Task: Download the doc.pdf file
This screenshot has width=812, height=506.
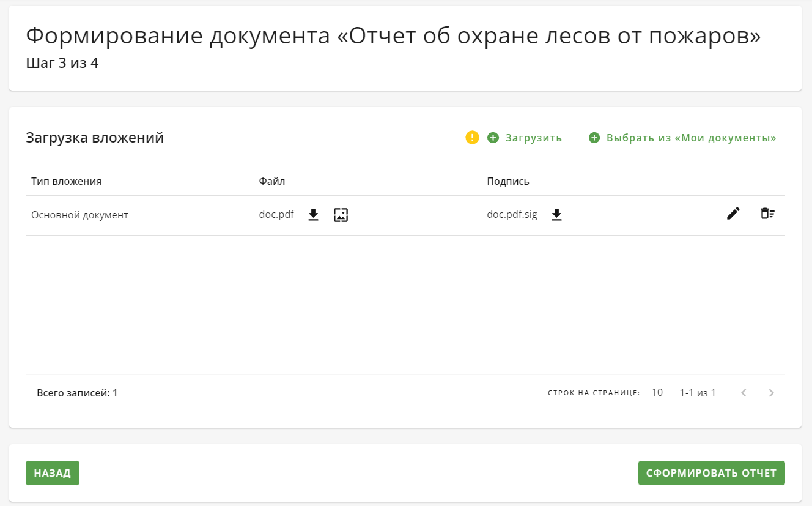Action: pyautogui.click(x=313, y=215)
